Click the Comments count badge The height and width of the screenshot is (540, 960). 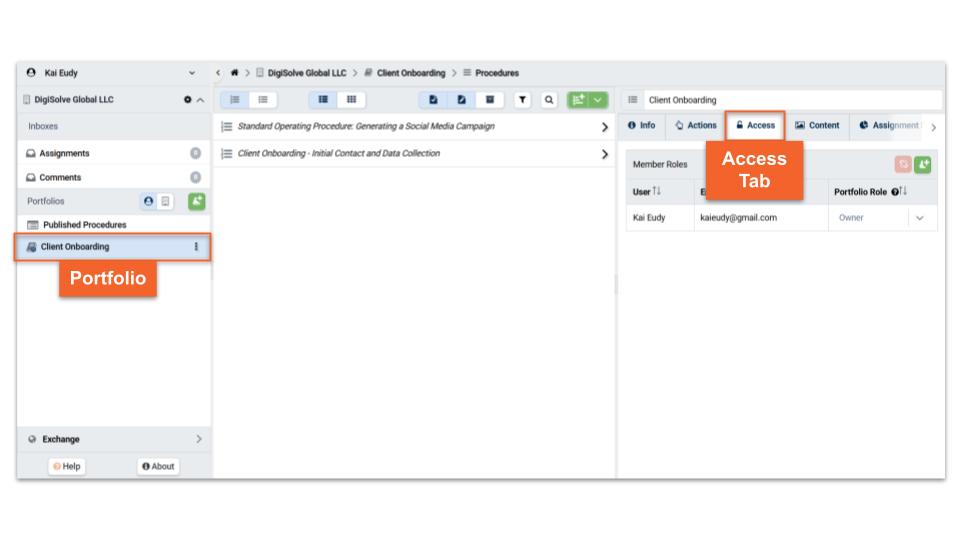point(195,178)
